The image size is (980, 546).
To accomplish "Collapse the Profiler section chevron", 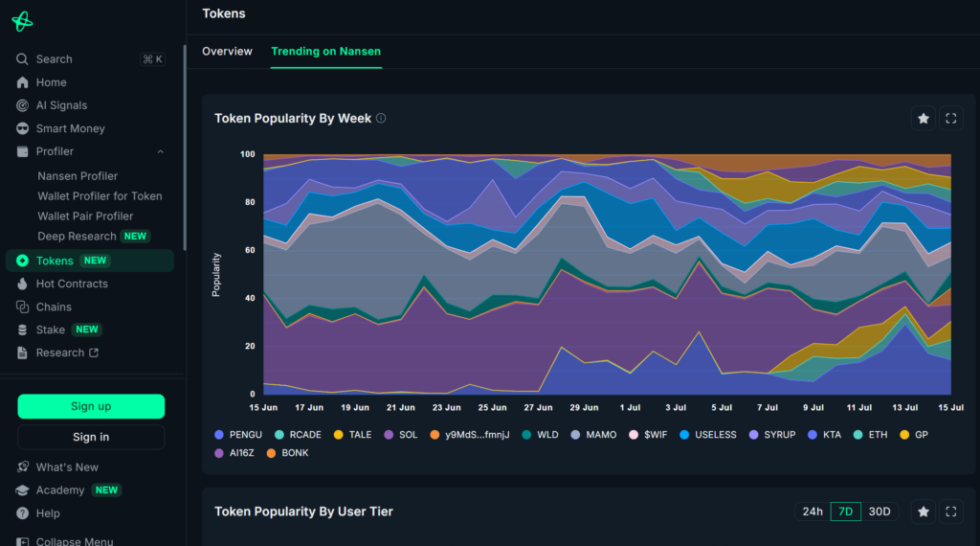I will tap(161, 151).
